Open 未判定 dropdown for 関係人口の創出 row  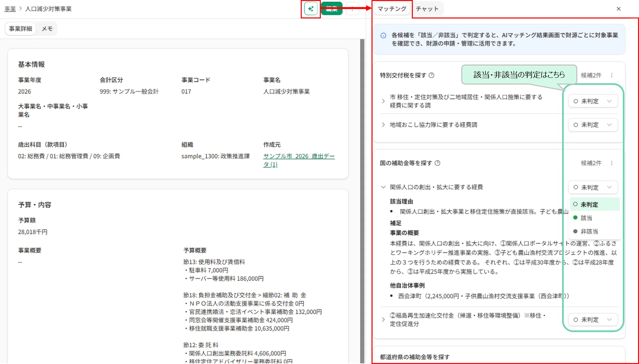[x=593, y=187]
